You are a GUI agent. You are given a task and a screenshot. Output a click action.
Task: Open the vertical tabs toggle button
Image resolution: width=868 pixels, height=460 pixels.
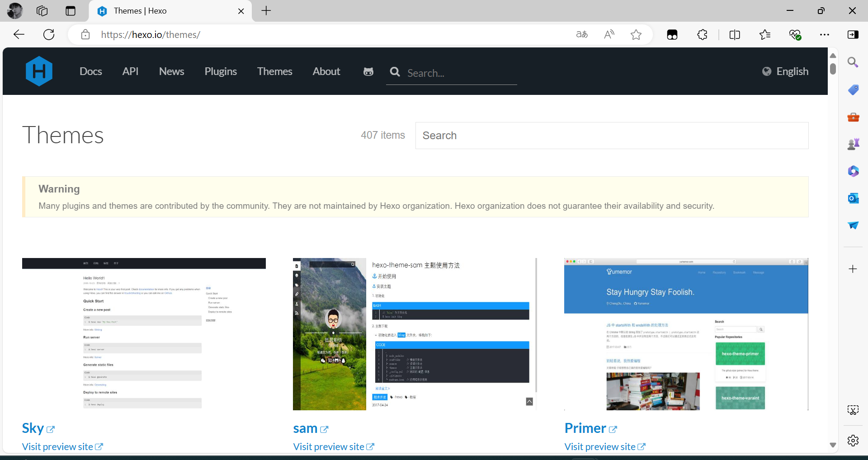click(x=71, y=11)
